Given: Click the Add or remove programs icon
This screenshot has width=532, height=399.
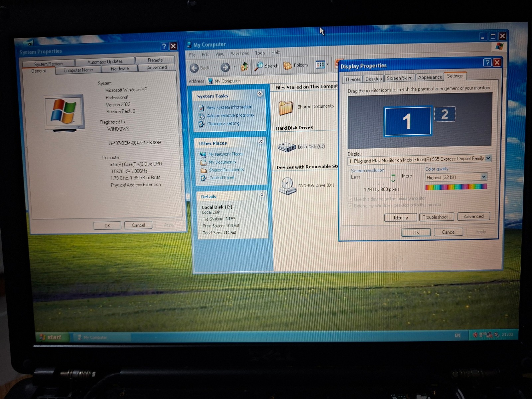Looking at the screenshot, I should pos(201,116).
